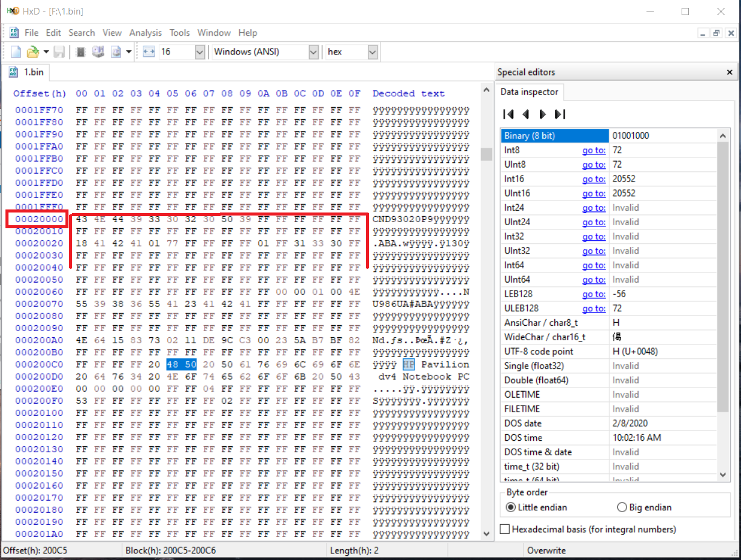Go to previous byte in Data inspector
741x560 pixels.
click(526, 114)
